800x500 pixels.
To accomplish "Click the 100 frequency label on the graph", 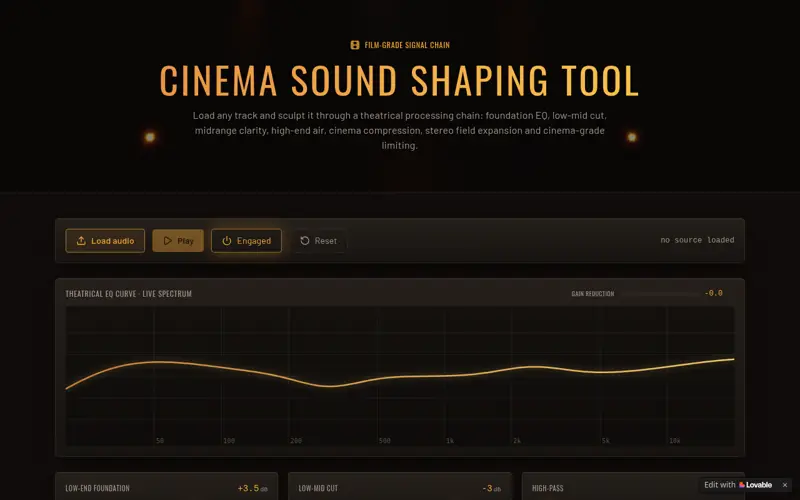I will [229, 440].
